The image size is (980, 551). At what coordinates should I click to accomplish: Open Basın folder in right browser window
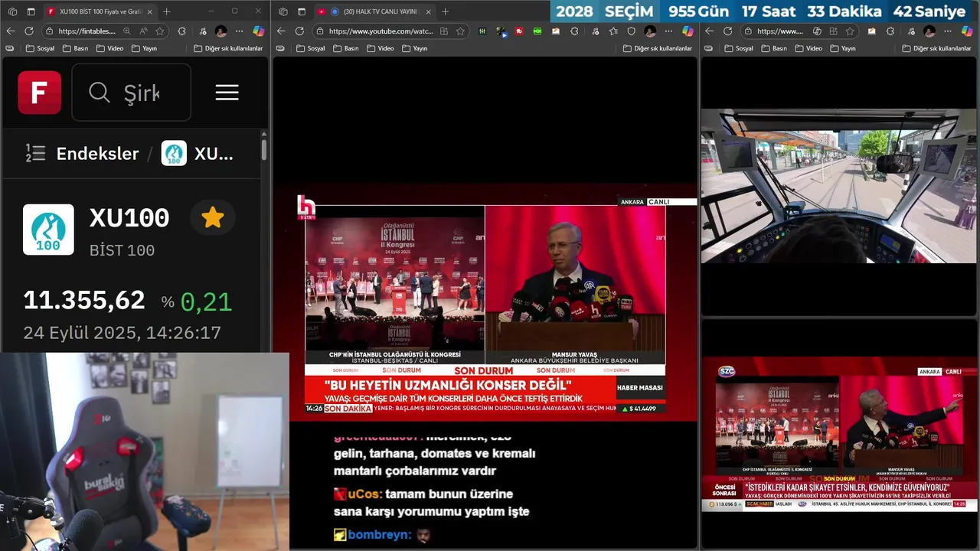click(x=774, y=48)
